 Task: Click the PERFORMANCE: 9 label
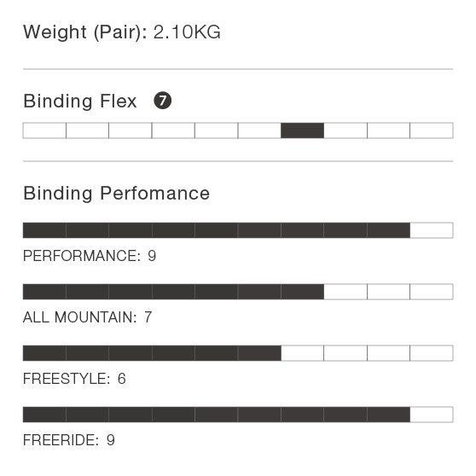click(90, 256)
